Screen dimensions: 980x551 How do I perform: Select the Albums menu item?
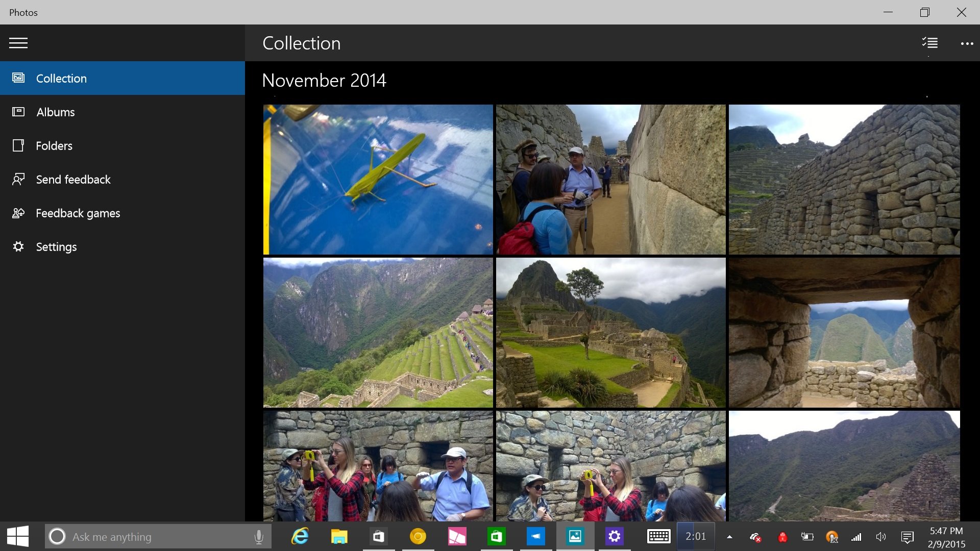[x=55, y=112]
